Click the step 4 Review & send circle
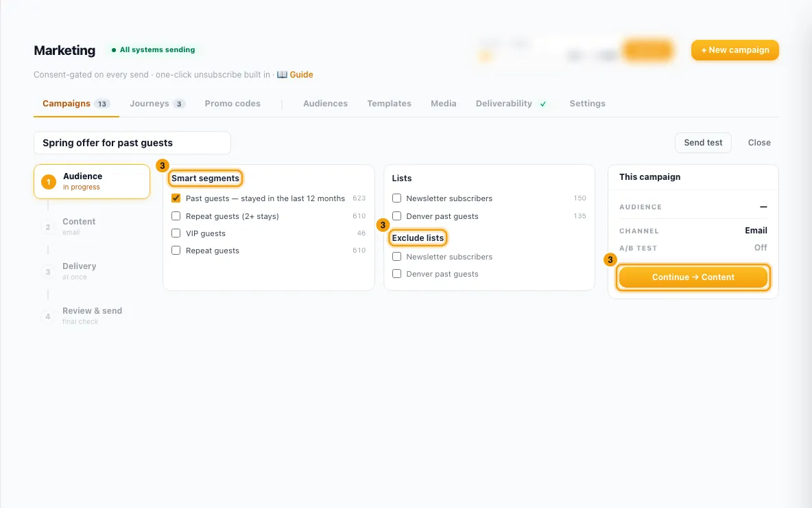The height and width of the screenshot is (508, 812). (x=47, y=316)
